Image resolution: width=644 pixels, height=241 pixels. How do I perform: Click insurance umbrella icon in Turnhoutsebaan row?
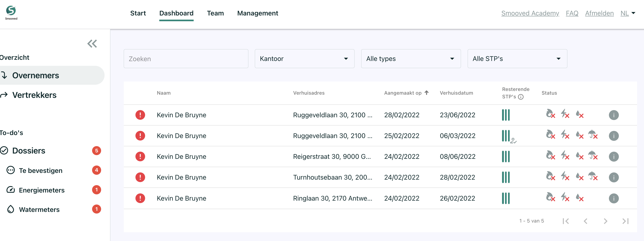(593, 176)
